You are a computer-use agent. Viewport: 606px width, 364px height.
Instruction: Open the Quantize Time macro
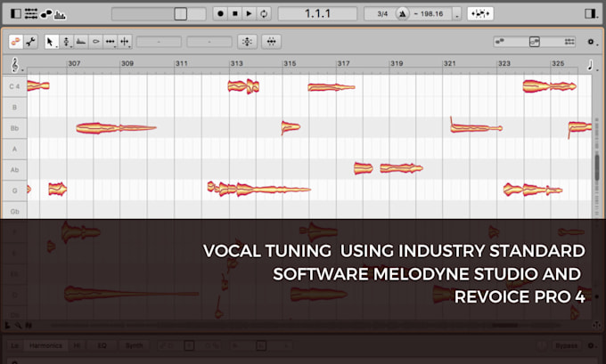271,41
